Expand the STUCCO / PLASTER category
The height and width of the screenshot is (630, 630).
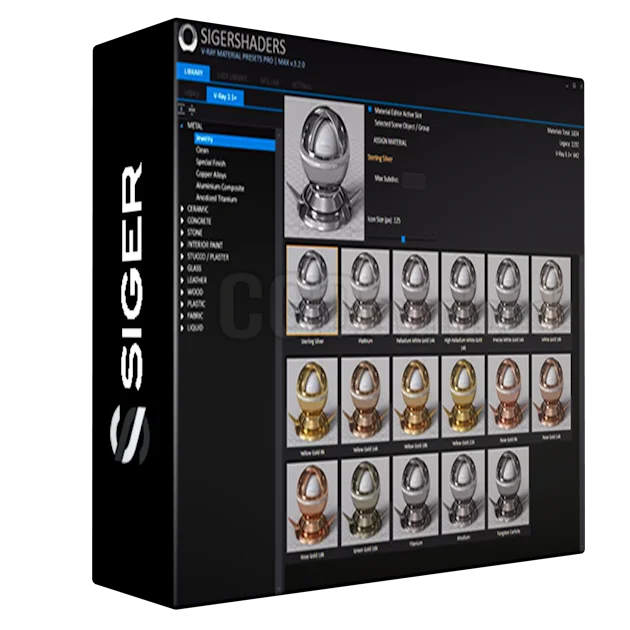pyautogui.click(x=182, y=256)
